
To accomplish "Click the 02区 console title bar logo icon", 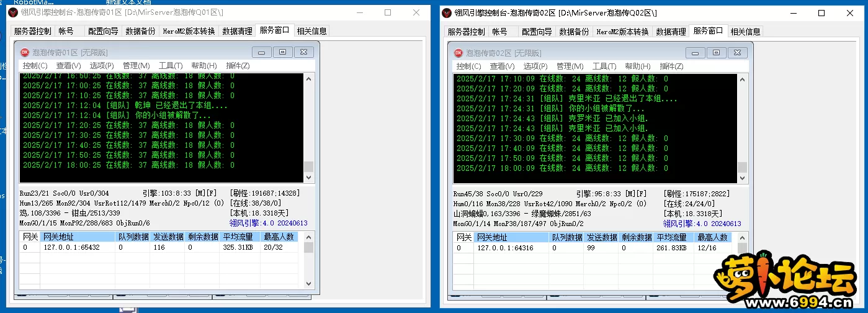I will tap(446, 12).
